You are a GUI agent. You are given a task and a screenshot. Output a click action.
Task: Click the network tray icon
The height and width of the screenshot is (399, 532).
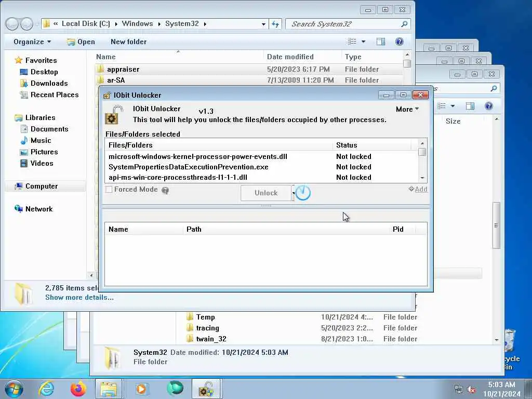coord(458,390)
